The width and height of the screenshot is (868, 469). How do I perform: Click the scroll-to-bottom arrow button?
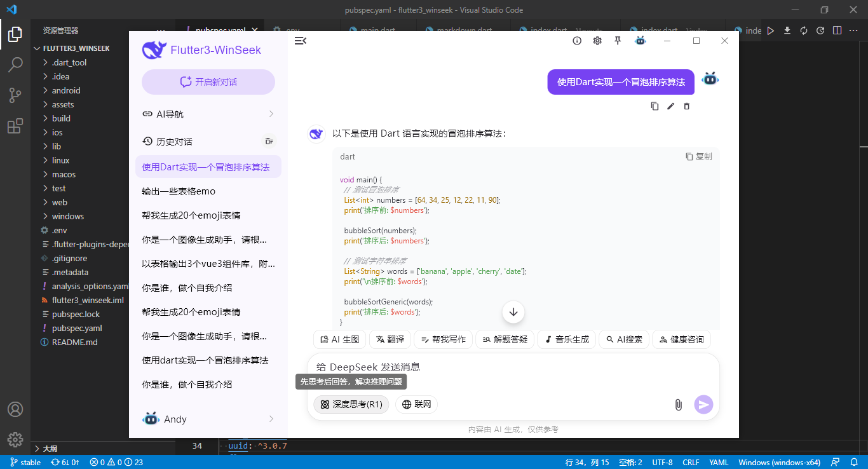pos(513,312)
